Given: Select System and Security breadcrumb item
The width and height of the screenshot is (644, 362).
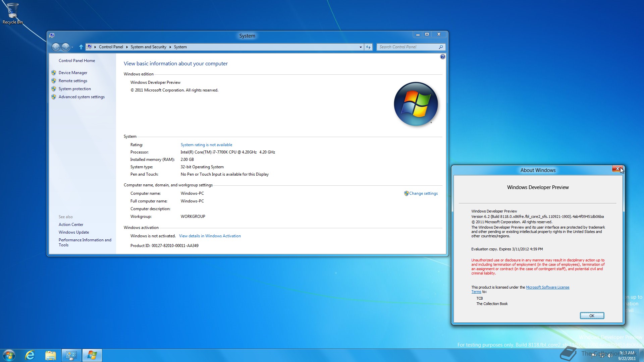Looking at the screenshot, I should pos(148,47).
